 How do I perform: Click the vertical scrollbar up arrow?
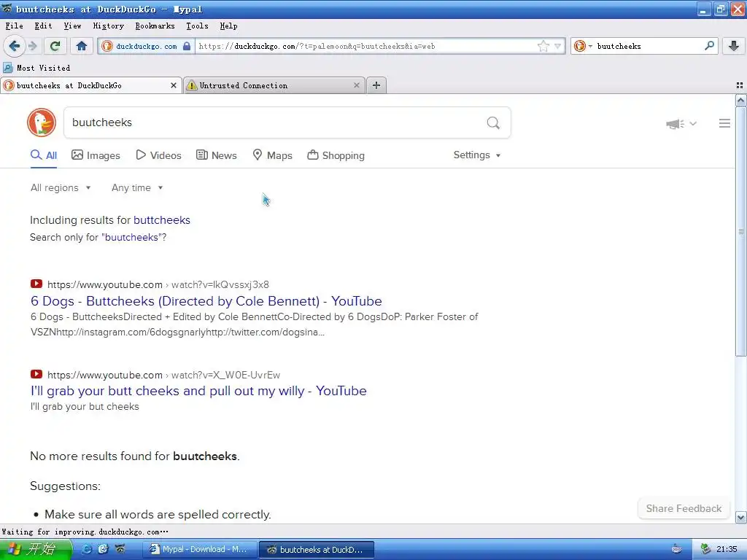pyautogui.click(x=740, y=100)
